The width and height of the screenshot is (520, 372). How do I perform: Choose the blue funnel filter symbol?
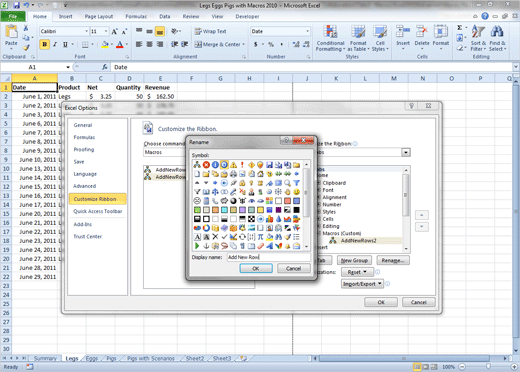pyautogui.click(x=296, y=183)
